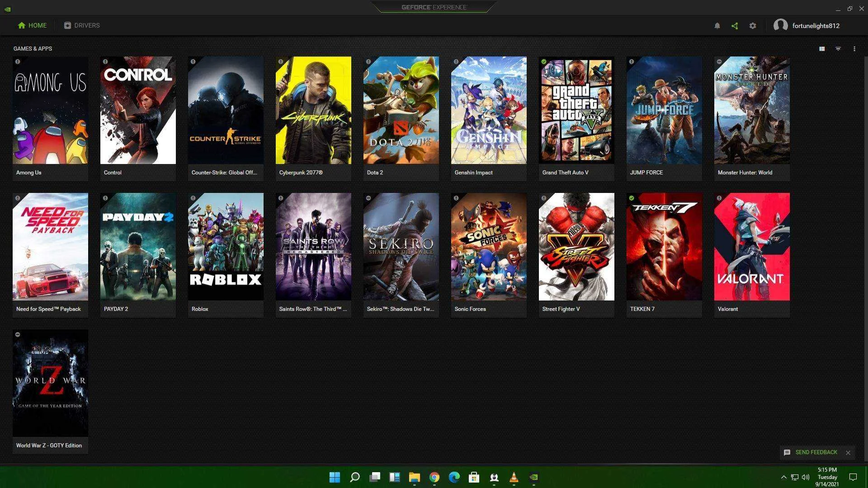Select Saints Row: The Third cover
Screen dimensions: 868x488
[x=313, y=247]
